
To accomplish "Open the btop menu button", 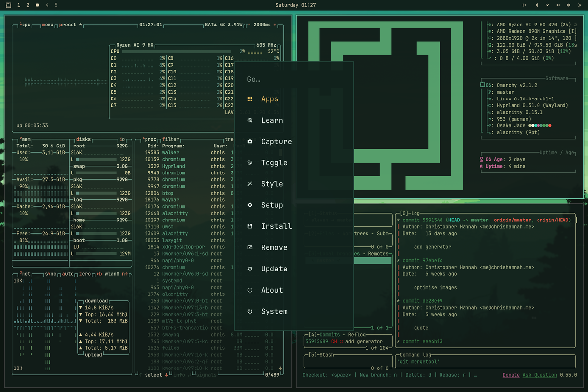I will point(48,24).
